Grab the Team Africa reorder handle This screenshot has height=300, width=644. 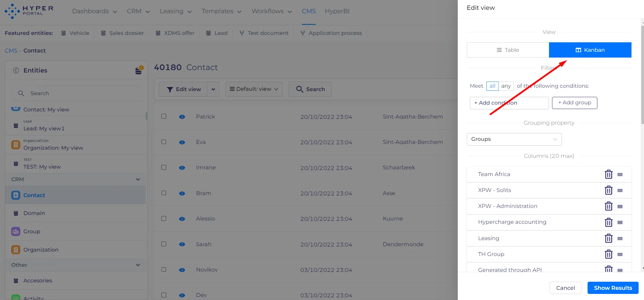coord(620,174)
